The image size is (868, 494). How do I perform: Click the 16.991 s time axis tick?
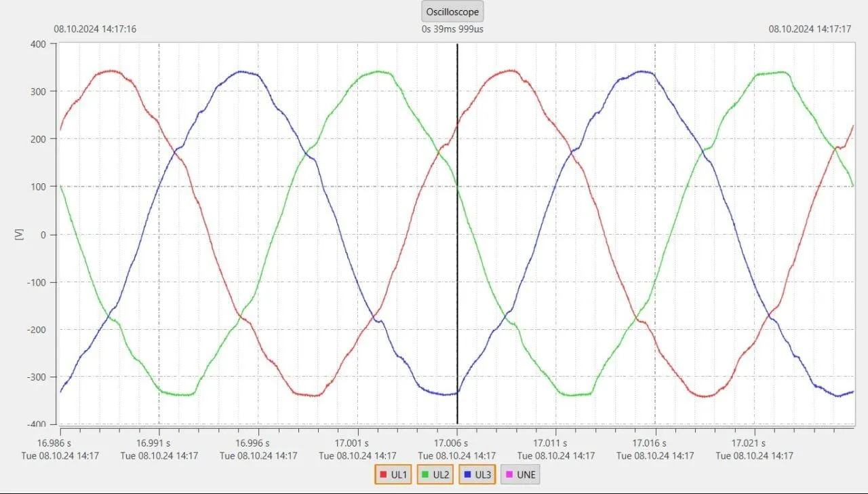(159, 442)
